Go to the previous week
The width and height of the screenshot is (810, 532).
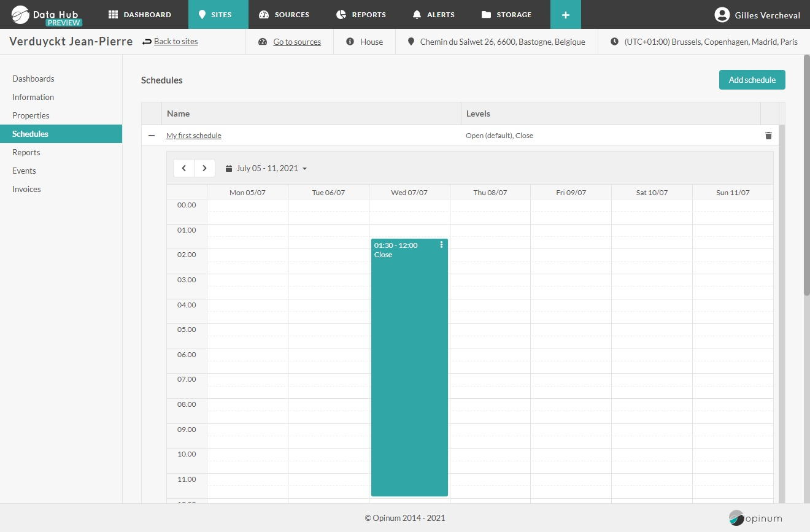tap(184, 168)
